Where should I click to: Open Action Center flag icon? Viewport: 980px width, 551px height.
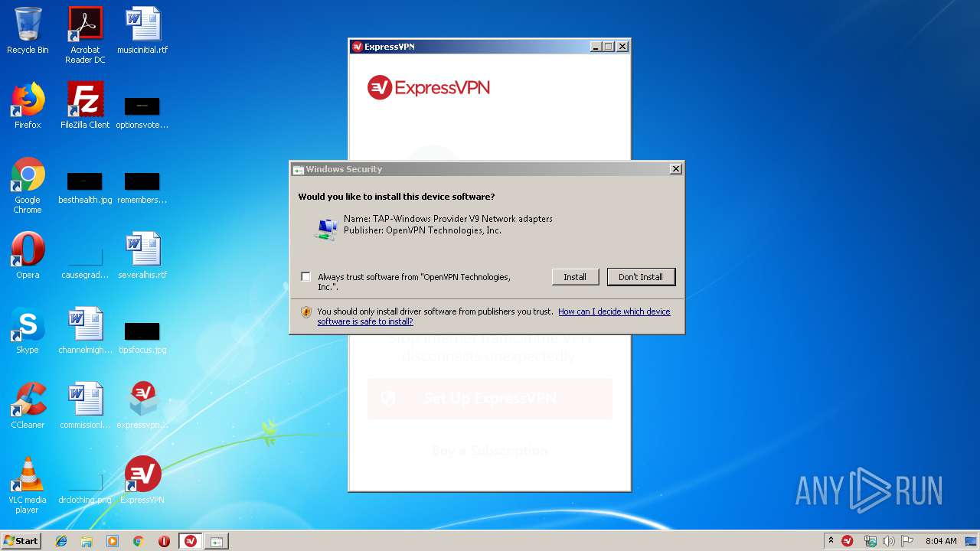907,541
